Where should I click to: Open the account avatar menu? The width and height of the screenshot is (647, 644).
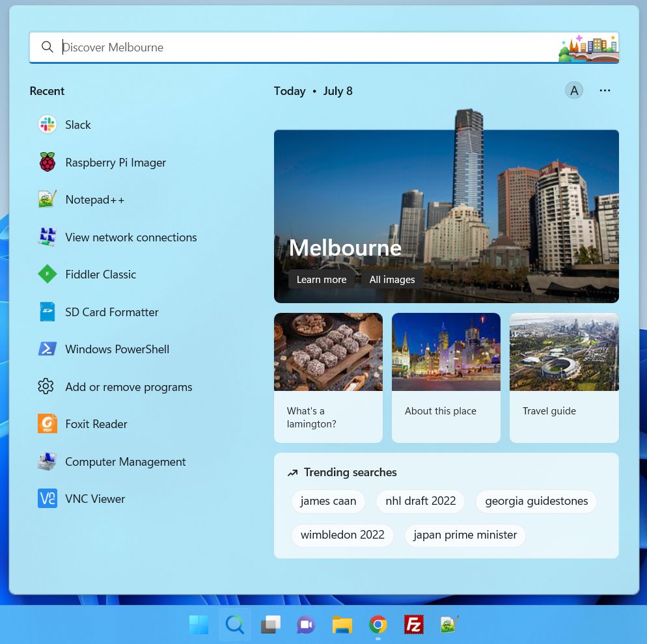pos(573,90)
